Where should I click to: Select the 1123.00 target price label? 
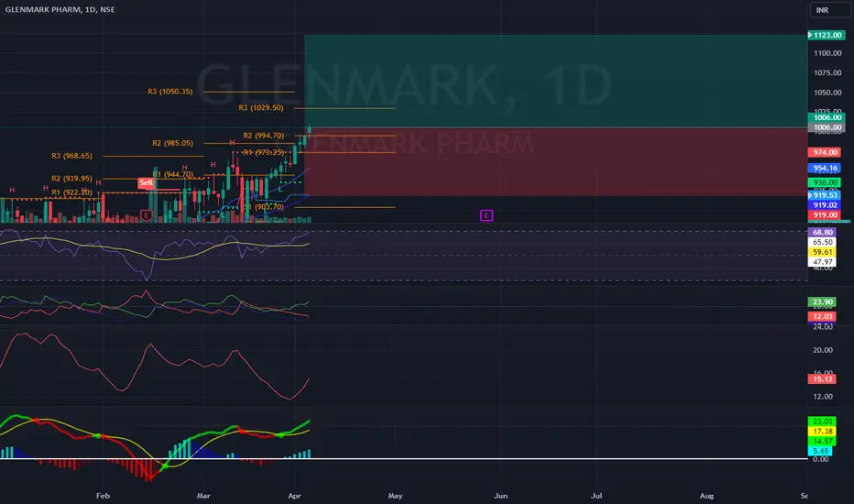(827, 35)
